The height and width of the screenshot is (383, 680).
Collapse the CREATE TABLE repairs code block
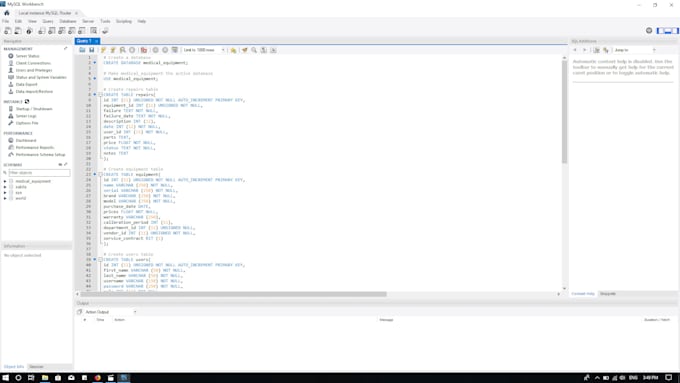[100, 95]
